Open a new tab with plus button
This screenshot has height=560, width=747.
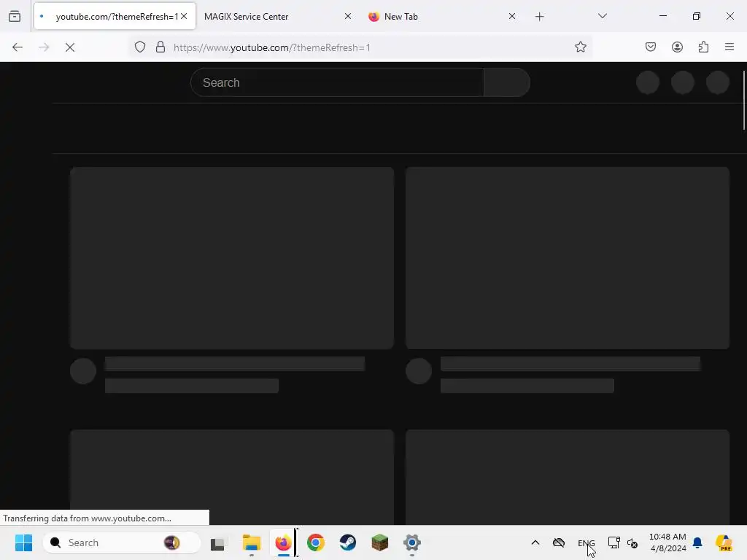539,17
